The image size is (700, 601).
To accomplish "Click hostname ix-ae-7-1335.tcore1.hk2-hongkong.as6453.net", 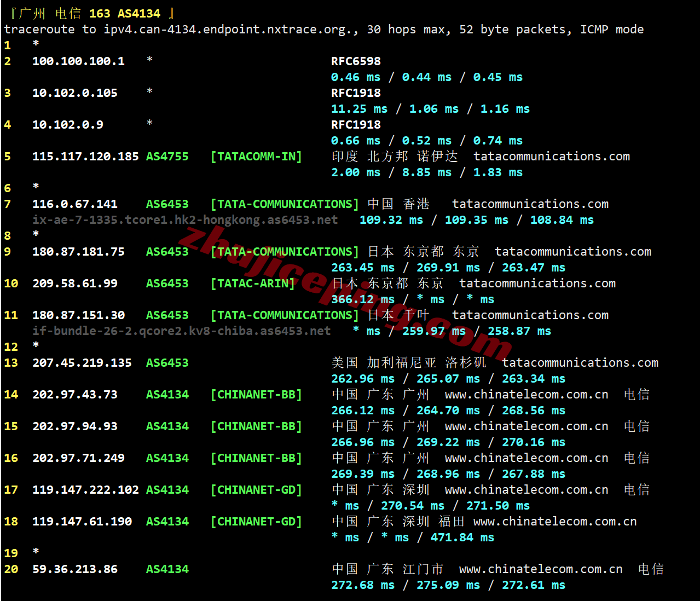I will [x=185, y=220].
